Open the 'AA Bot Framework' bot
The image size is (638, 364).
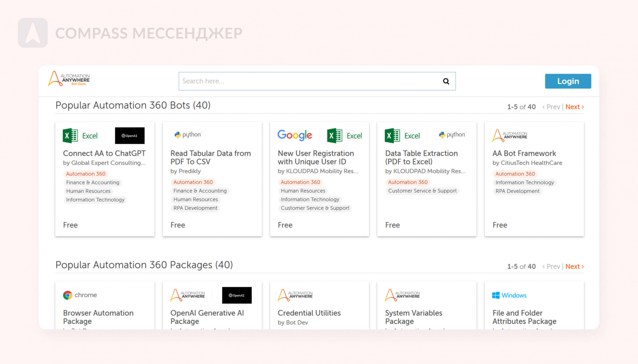click(x=524, y=153)
